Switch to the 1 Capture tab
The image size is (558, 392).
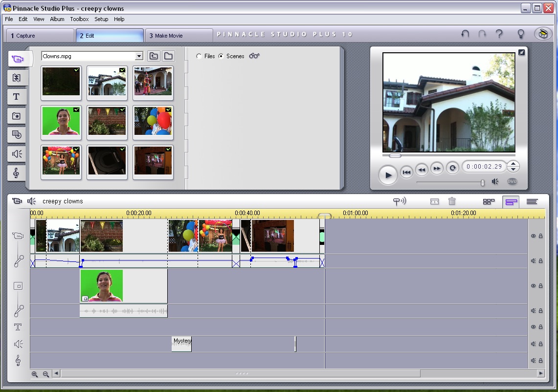tap(40, 36)
